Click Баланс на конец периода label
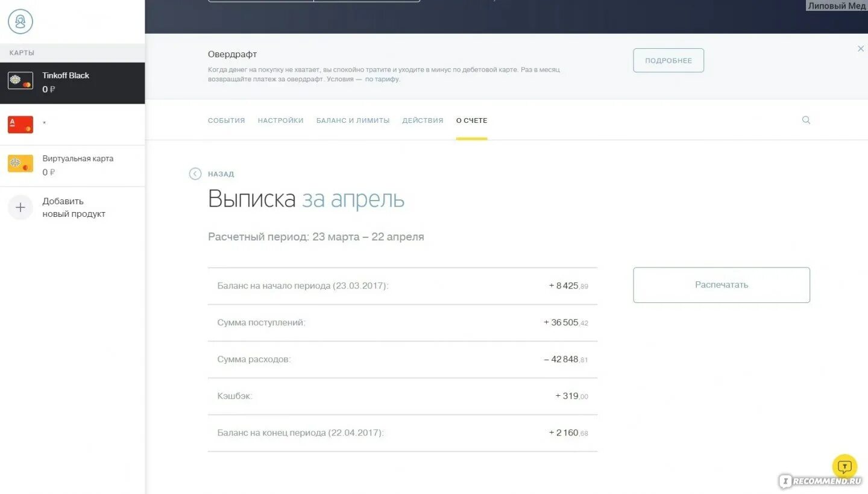 point(300,433)
